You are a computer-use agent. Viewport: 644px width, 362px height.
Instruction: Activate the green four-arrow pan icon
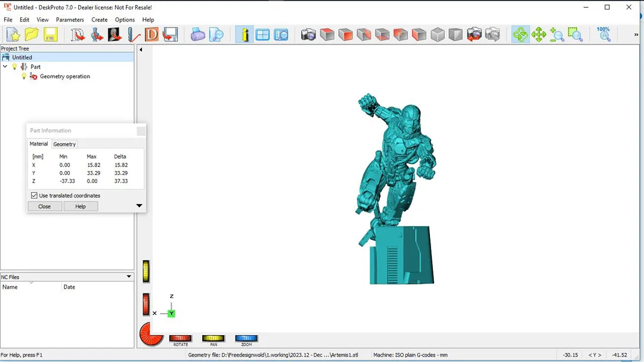click(538, 35)
